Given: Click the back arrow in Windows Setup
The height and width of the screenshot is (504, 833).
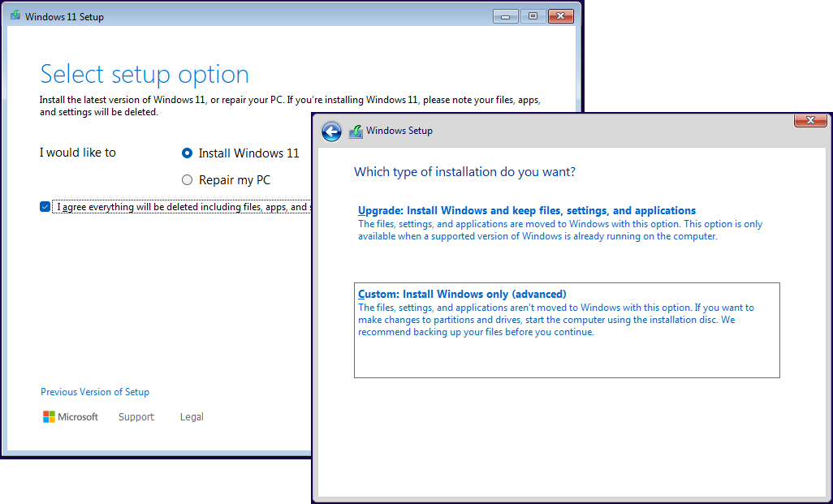Looking at the screenshot, I should coord(331,131).
